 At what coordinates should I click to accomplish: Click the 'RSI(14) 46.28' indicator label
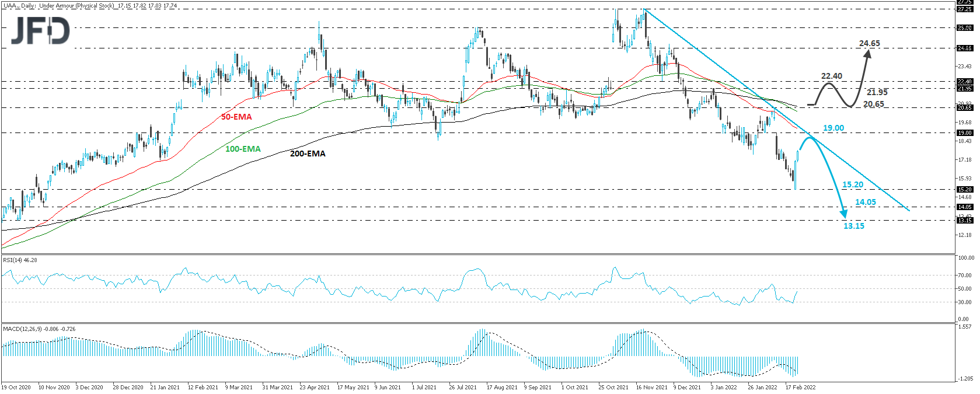point(20,260)
